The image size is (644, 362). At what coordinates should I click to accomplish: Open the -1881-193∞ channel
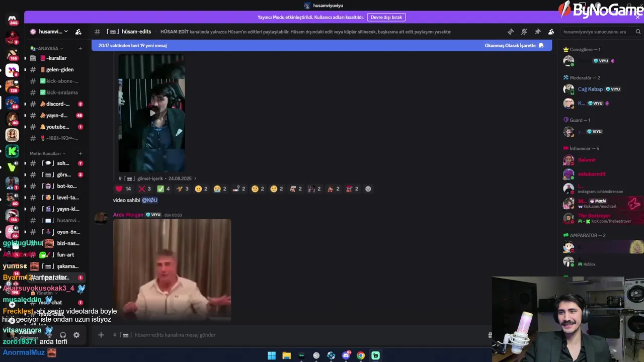[x=56, y=138]
